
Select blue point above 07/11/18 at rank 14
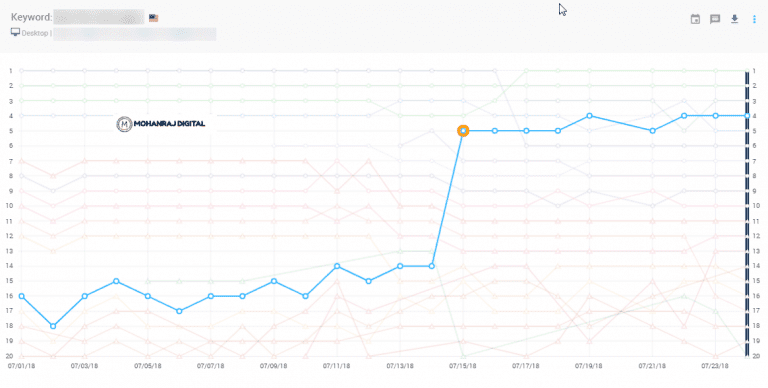pyautogui.click(x=337, y=266)
